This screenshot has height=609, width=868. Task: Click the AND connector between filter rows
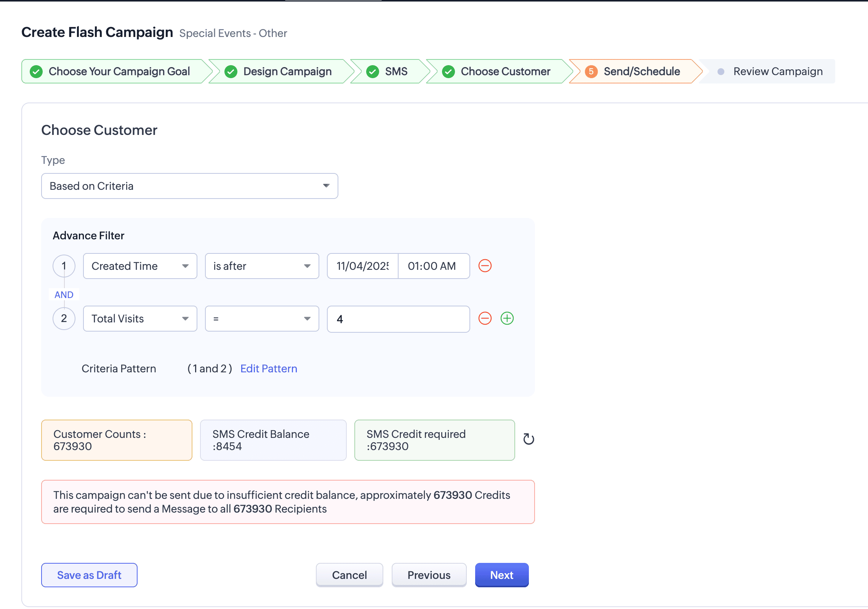[64, 295]
